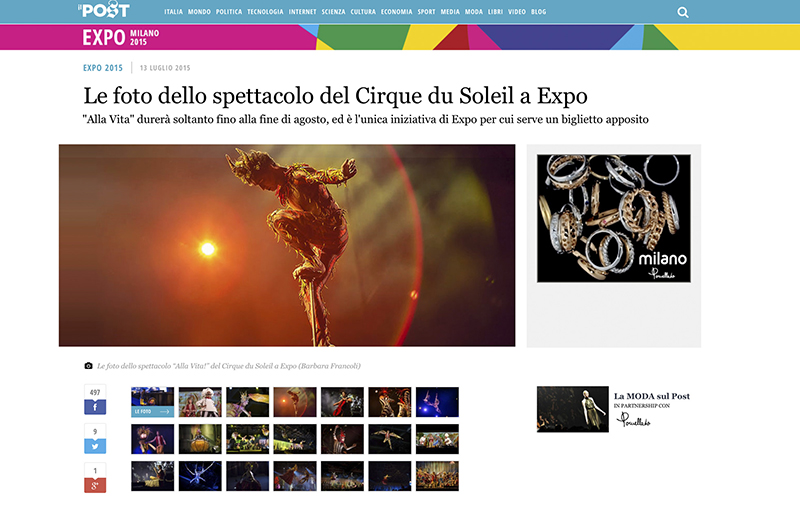The height and width of the screenshot is (518, 800).
Task: Open the search magnifier icon
Action: [x=683, y=12]
